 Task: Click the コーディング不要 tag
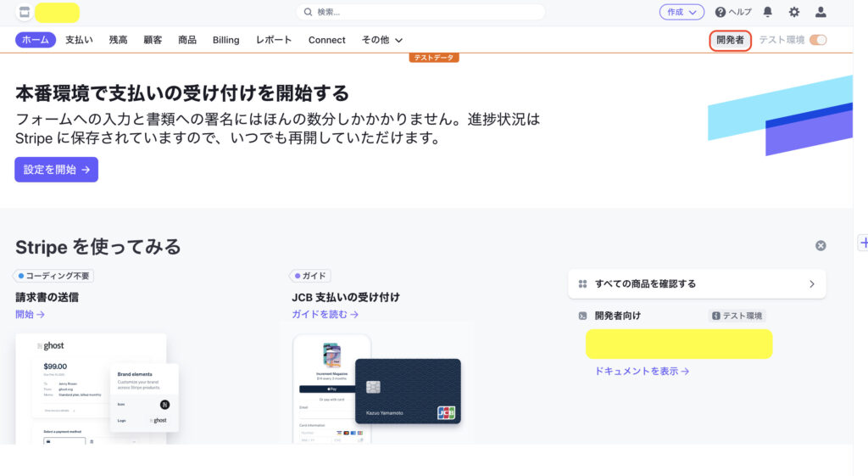54,276
